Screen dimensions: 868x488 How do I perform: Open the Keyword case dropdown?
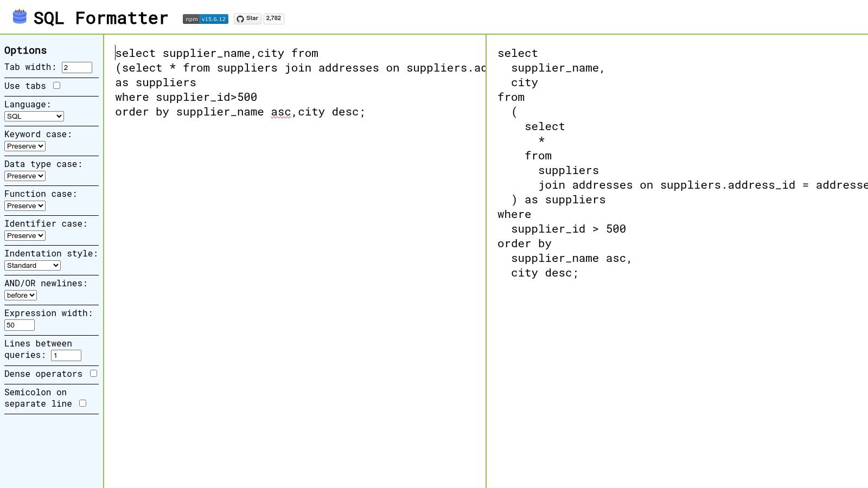[24, 146]
